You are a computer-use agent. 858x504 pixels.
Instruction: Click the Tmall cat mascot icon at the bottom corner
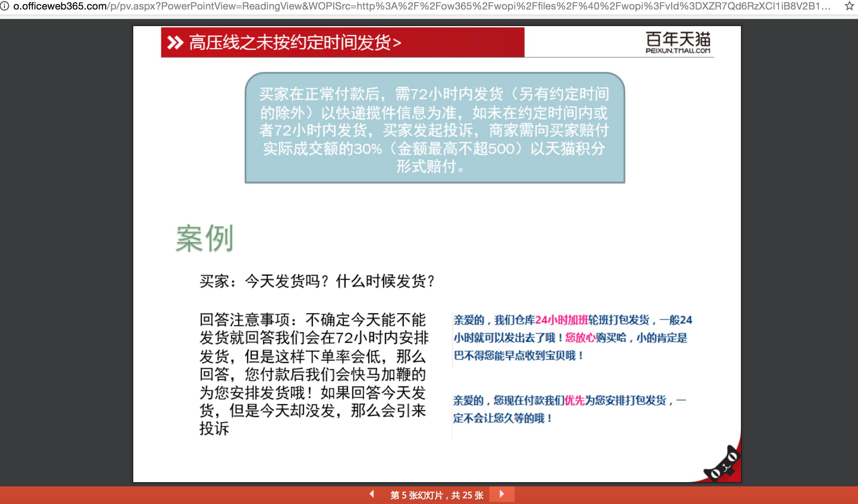[x=723, y=465]
